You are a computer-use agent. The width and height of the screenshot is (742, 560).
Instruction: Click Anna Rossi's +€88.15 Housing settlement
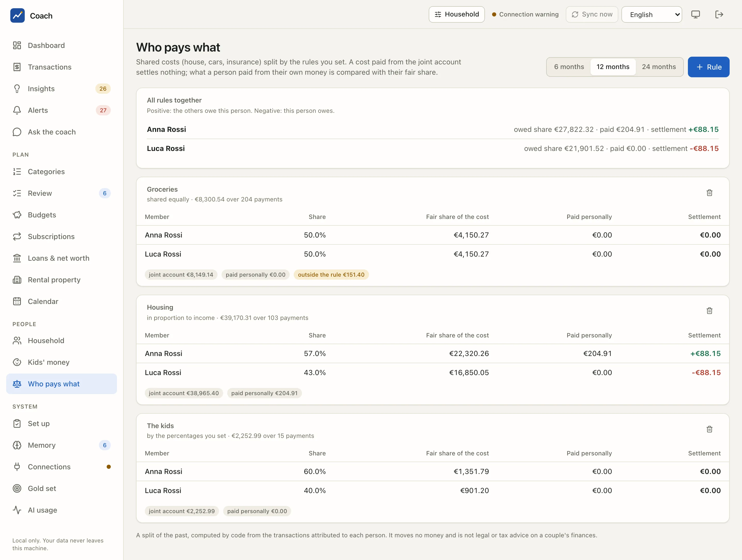pos(705,353)
